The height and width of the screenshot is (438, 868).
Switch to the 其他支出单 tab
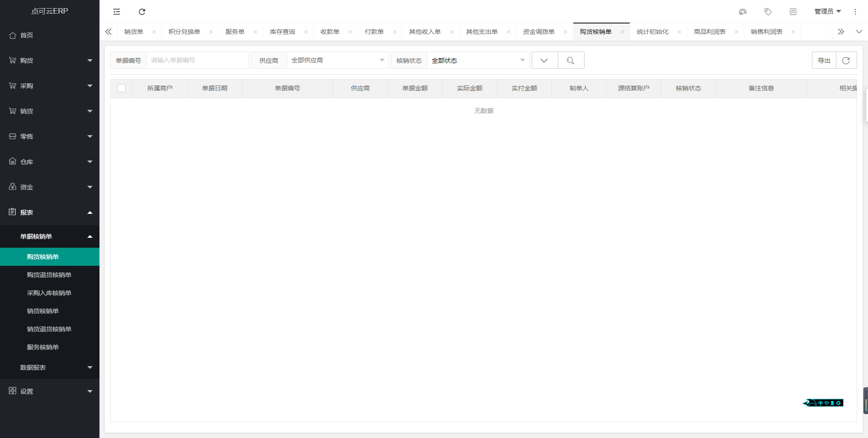pos(482,32)
